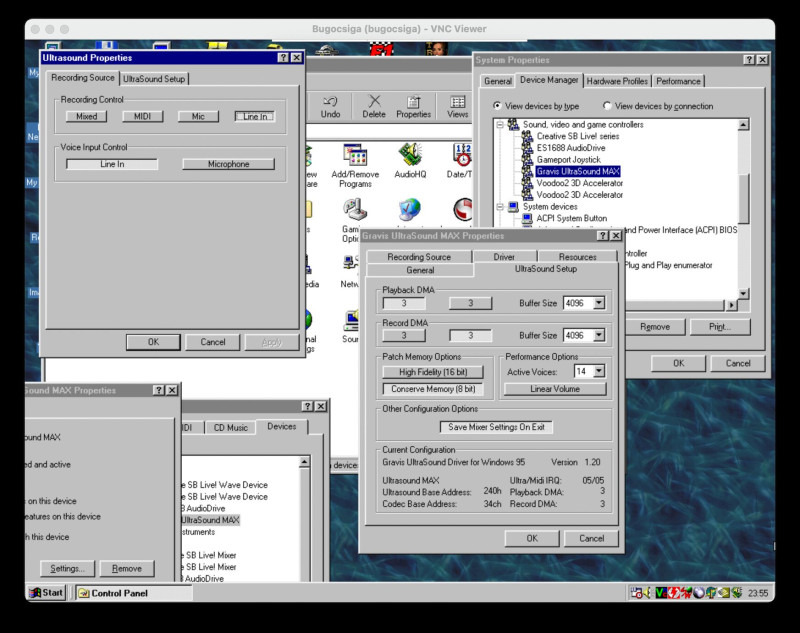Image resolution: width=800 pixels, height=633 pixels.
Task: Click the Control Panel taskbar button
Action: (134, 593)
